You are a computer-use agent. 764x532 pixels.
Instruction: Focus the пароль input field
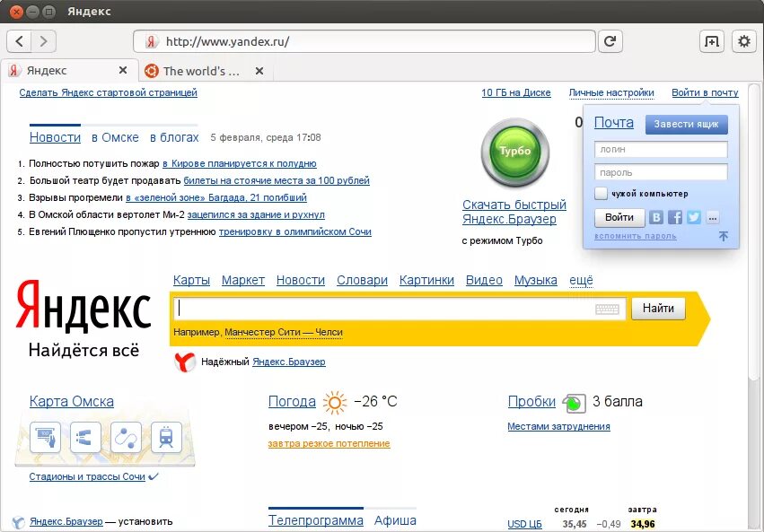(661, 172)
